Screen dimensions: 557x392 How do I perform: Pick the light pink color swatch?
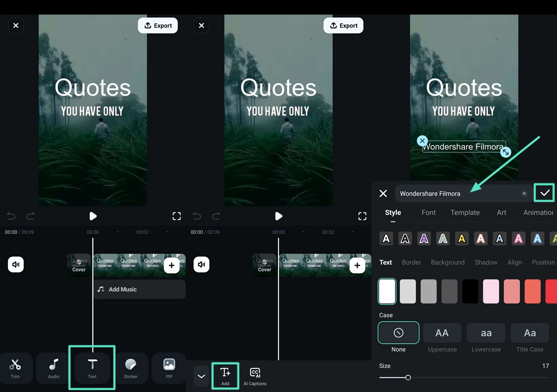tap(491, 291)
